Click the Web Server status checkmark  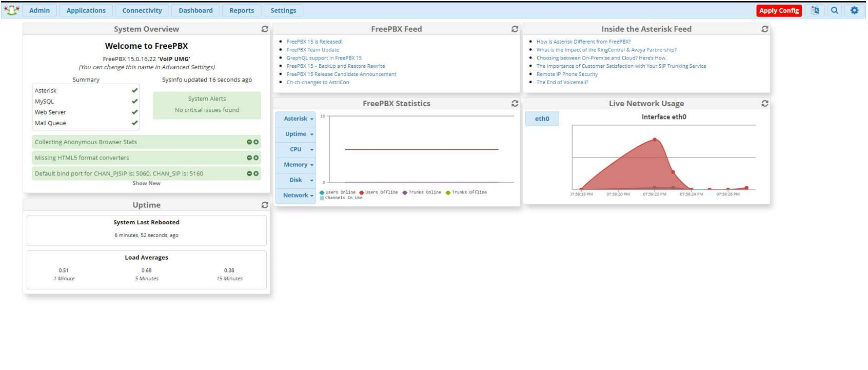tap(134, 112)
